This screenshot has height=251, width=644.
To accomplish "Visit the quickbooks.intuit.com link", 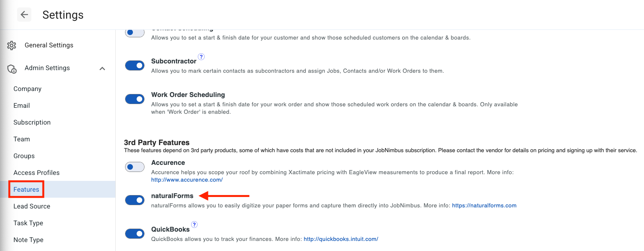I will click(341, 239).
